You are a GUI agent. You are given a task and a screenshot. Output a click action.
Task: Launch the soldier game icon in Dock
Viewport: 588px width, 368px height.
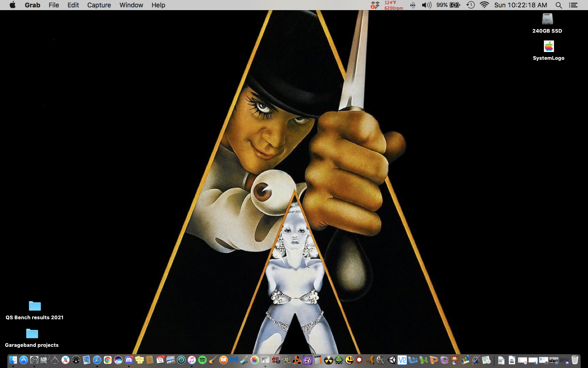(x=381, y=360)
